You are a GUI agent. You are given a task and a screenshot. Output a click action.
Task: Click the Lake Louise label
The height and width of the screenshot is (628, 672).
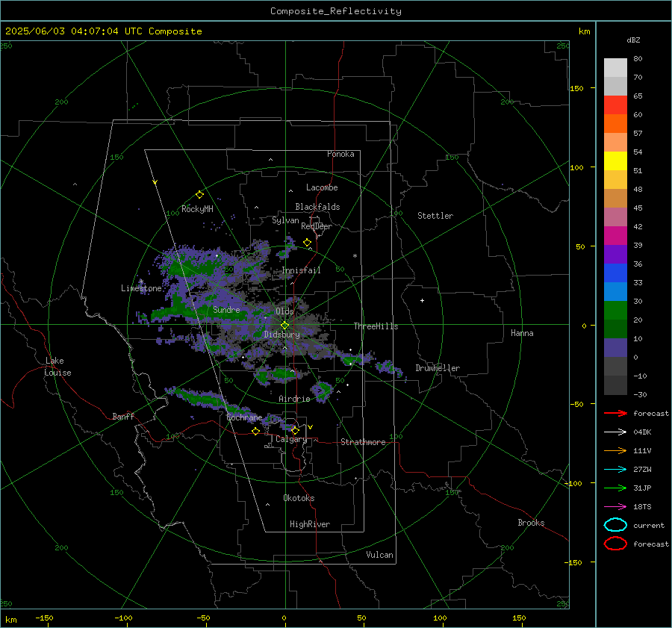click(57, 367)
